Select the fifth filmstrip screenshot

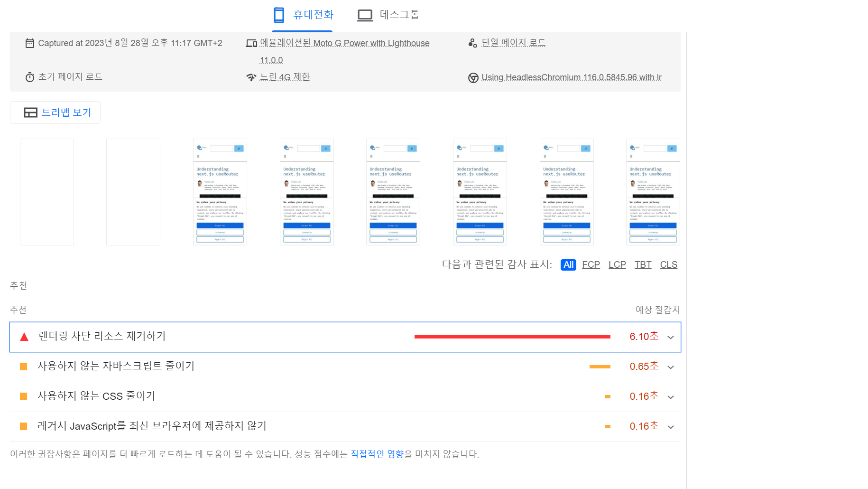point(393,192)
